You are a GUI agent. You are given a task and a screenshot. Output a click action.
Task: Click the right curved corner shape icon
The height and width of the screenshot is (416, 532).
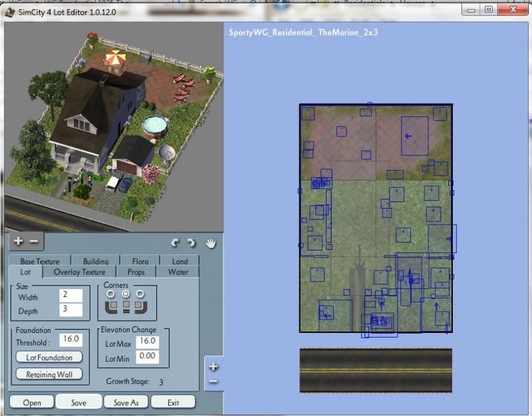click(x=140, y=307)
